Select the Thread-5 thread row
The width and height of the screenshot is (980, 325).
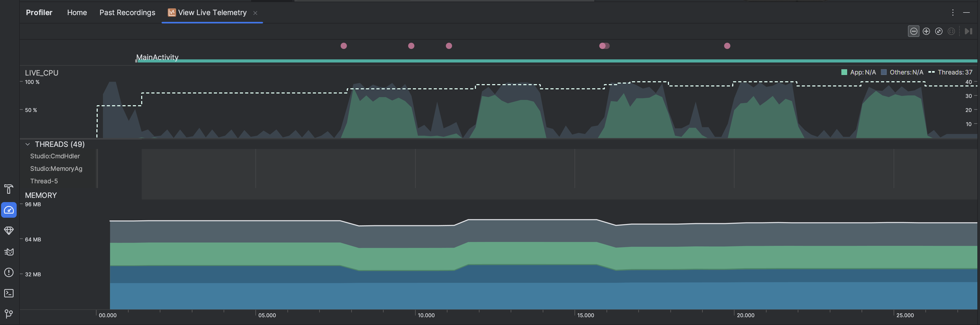pyautogui.click(x=44, y=181)
